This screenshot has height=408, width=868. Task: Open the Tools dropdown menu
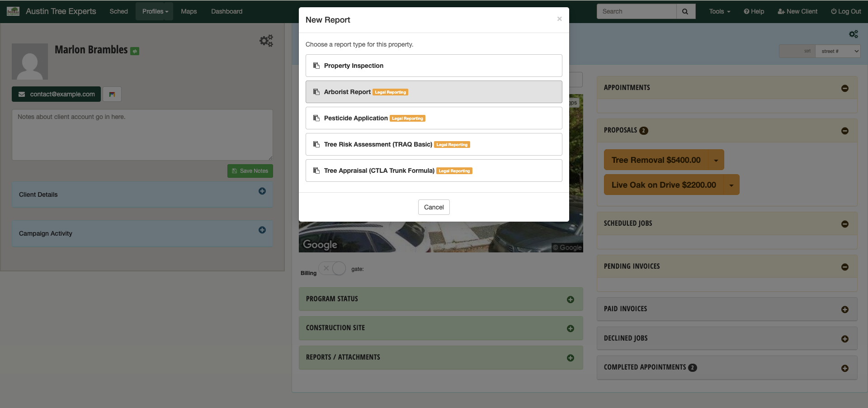point(719,11)
